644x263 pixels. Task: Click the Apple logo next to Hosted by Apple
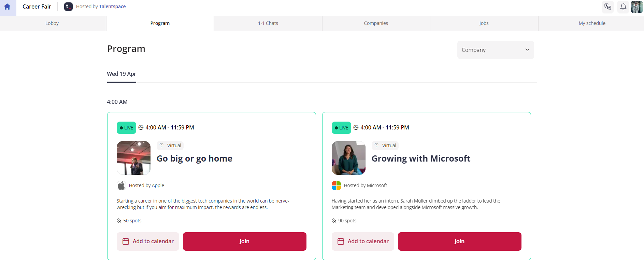pos(121,185)
